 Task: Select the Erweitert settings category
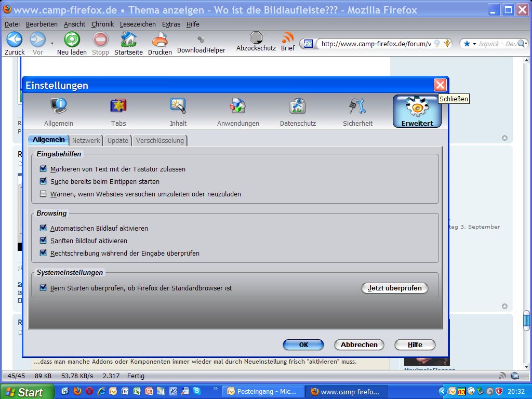click(x=417, y=111)
